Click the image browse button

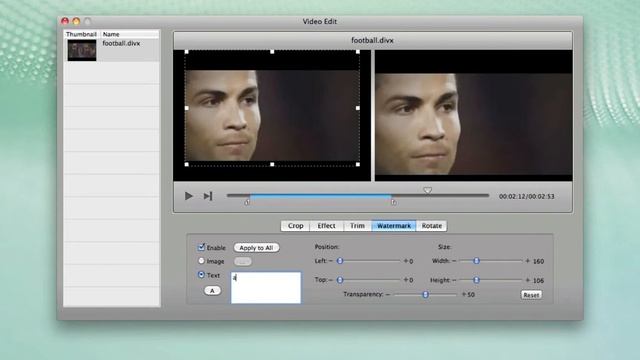point(243,261)
